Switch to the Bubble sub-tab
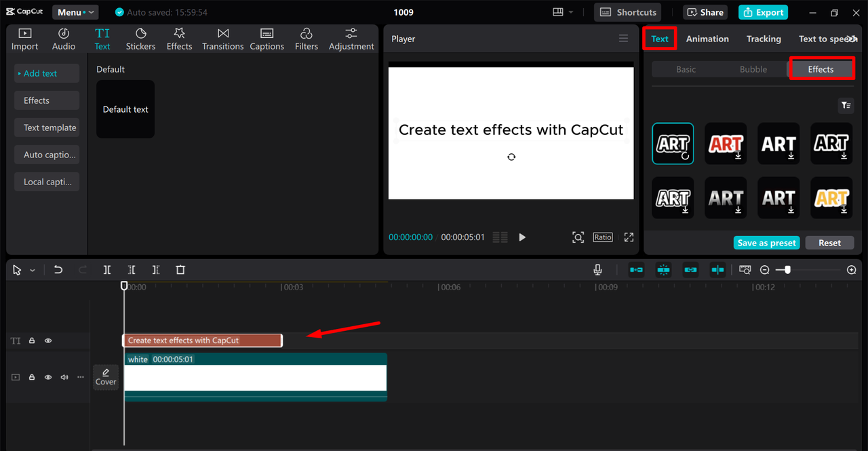This screenshot has width=868, height=451. coord(753,69)
